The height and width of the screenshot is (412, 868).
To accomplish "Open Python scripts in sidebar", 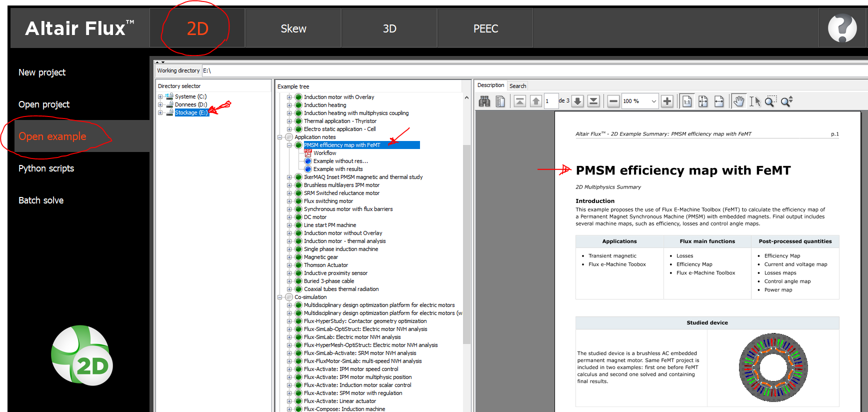I will (x=46, y=168).
